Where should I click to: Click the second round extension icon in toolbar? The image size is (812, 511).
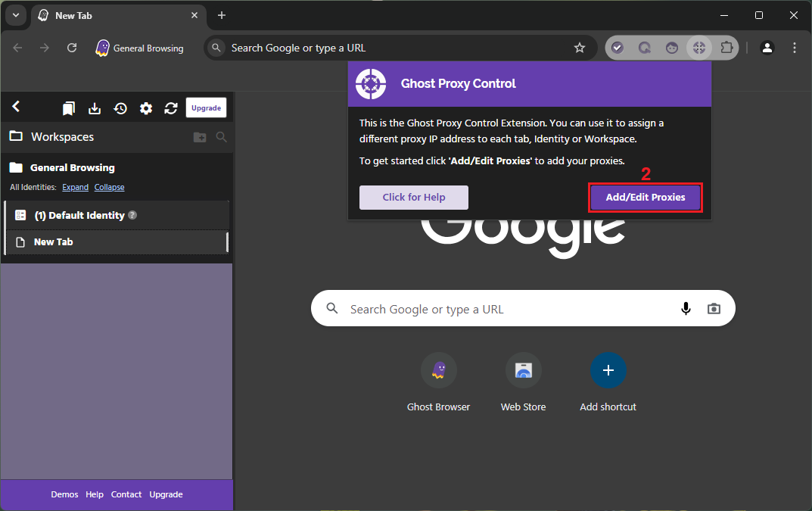[x=645, y=48]
